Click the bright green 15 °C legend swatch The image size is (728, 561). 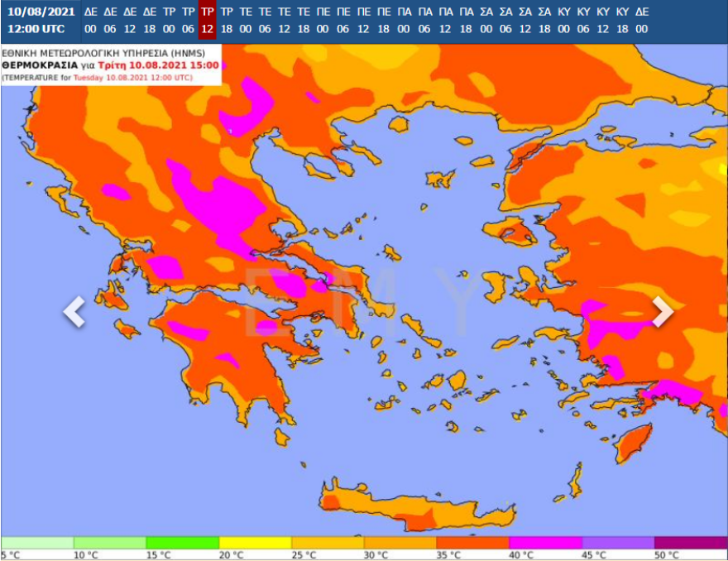click(182, 542)
